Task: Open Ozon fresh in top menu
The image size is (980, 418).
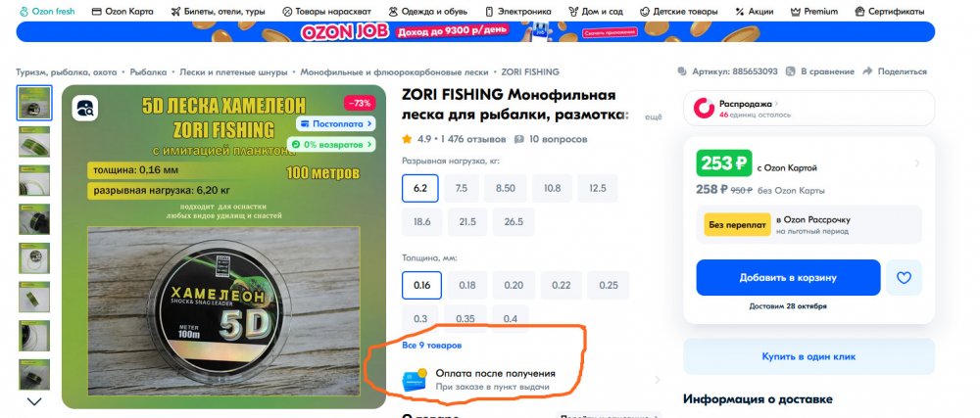Action: pyautogui.click(x=47, y=11)
